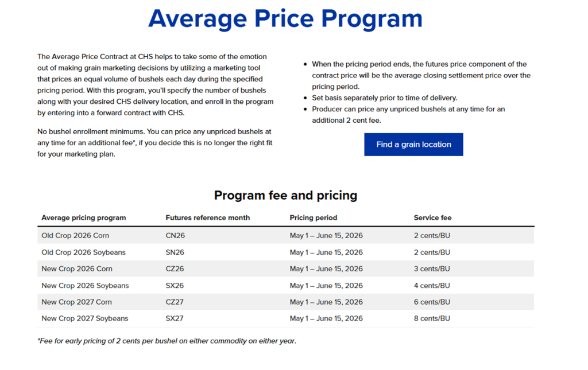Screen dimensions: 588x370
Task: Click the CN26 futures reference cell
Action: pos(175,236)
